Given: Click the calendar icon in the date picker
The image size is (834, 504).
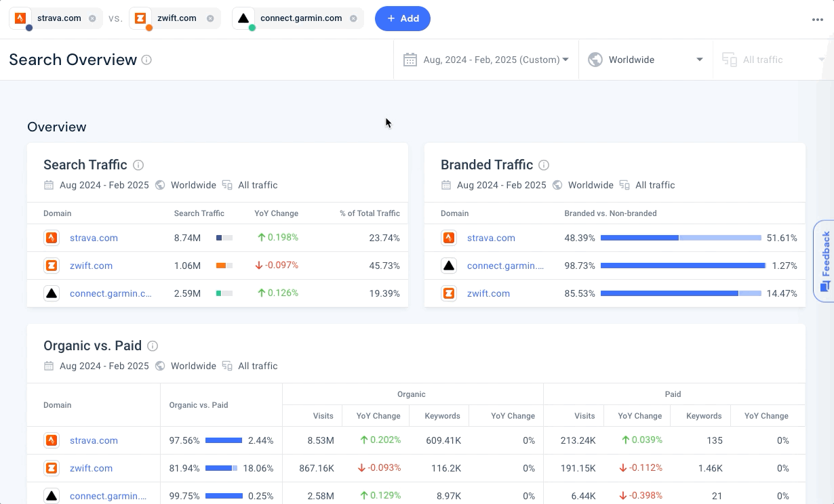Looking at the screenshot, I should coord(410,60).
